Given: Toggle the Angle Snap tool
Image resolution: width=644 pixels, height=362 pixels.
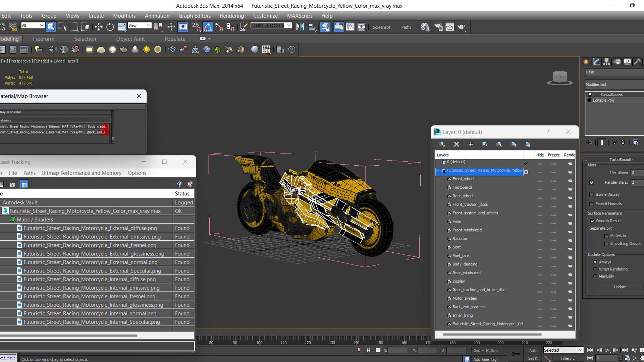Looking at the screenshot, I should click(208, 27).
